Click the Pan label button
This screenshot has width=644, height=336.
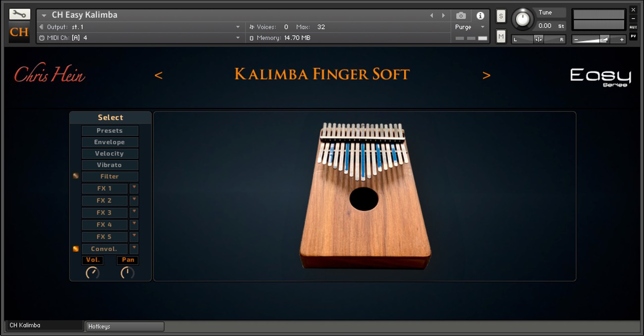[128, 260]
